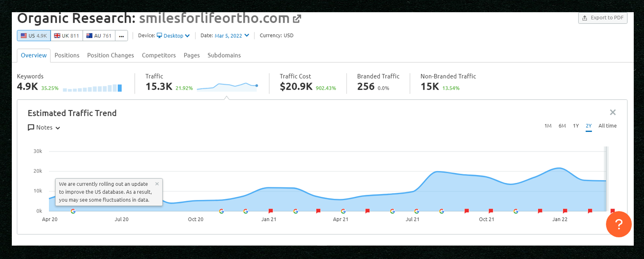Click the Currency: USD label
Screen dimensions: 644x259
coord(276,35)
